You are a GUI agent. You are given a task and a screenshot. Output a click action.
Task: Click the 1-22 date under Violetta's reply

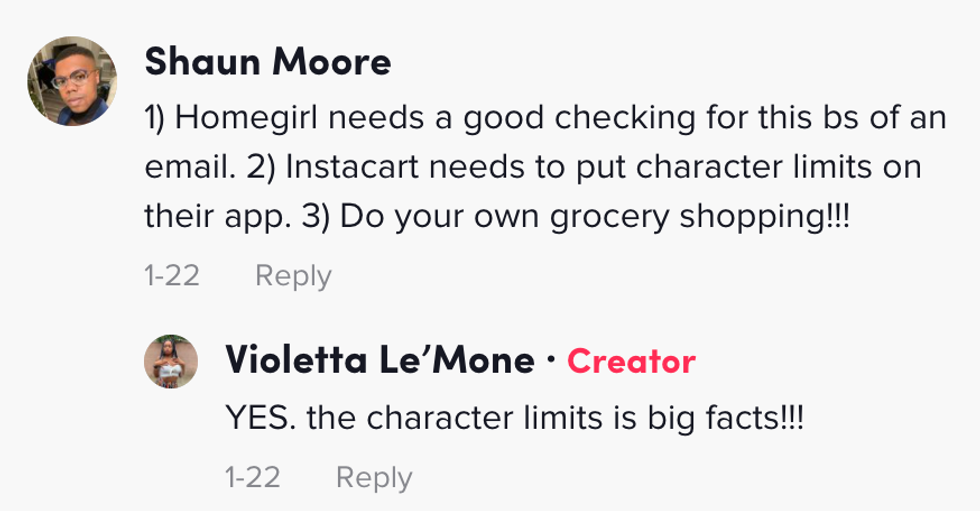point(253,477)
